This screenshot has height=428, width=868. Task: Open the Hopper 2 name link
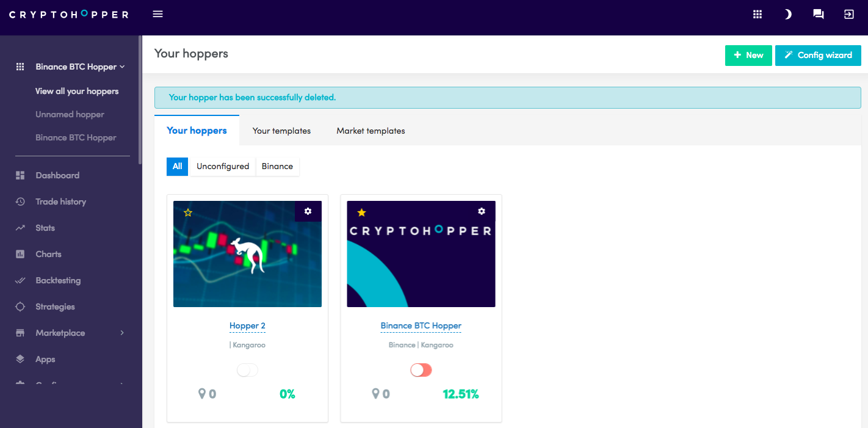coord(247,325)
